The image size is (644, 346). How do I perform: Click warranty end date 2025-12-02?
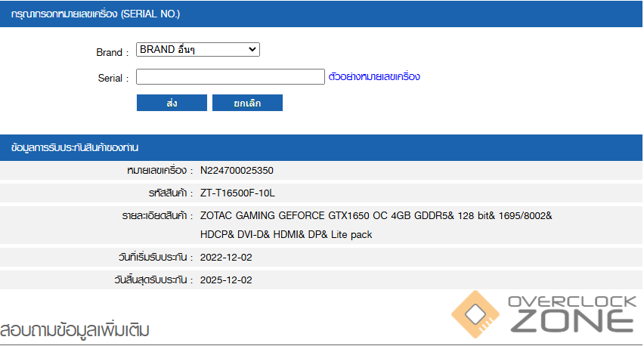click(226, 280)
